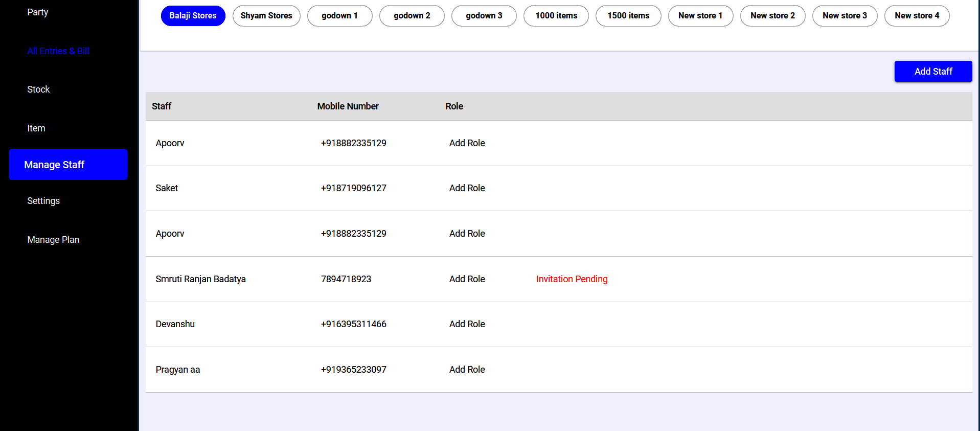This screenshot has height=431, width=980.
Task: Open the Manage Plan page
Action: [53, 240]
